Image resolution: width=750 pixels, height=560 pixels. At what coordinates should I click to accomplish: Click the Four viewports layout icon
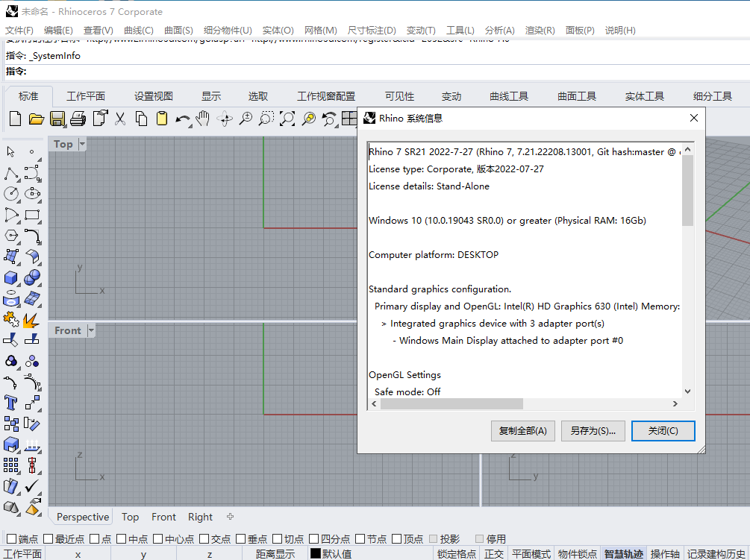coord(350,119)
